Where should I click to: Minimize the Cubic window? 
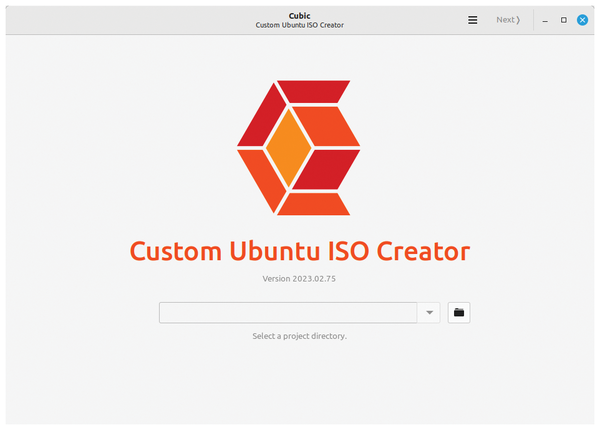[x=545, y=20]
